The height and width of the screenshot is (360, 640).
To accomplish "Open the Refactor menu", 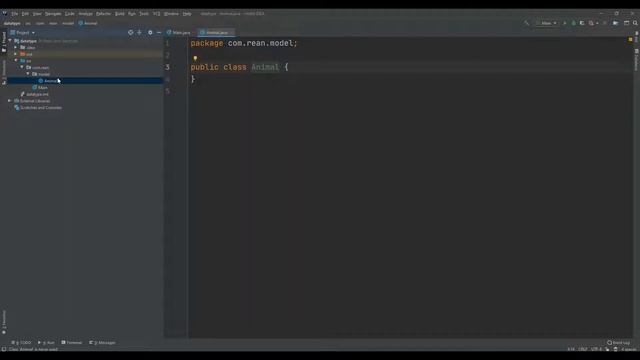I will [x=103, y=13].
